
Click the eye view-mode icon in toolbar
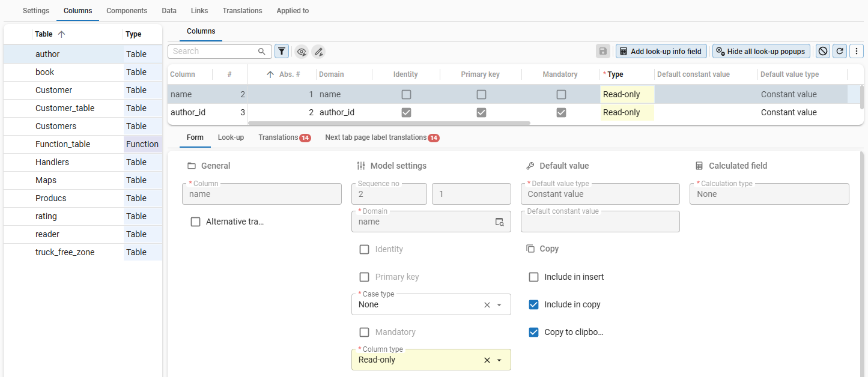coord(302,52)
